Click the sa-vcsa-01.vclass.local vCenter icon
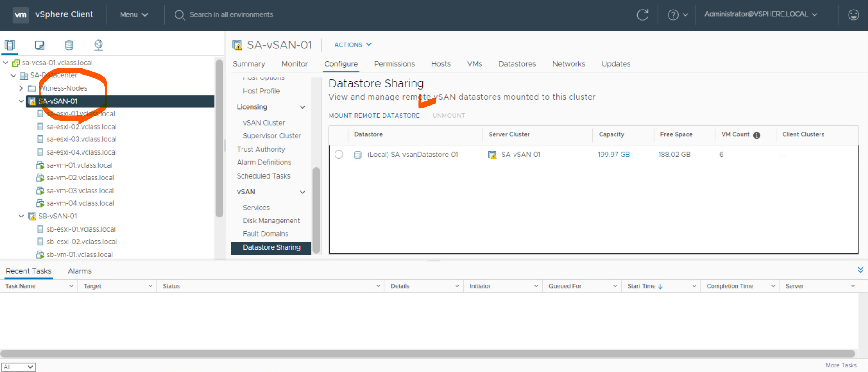868x372 pixels. click(16, 63)
